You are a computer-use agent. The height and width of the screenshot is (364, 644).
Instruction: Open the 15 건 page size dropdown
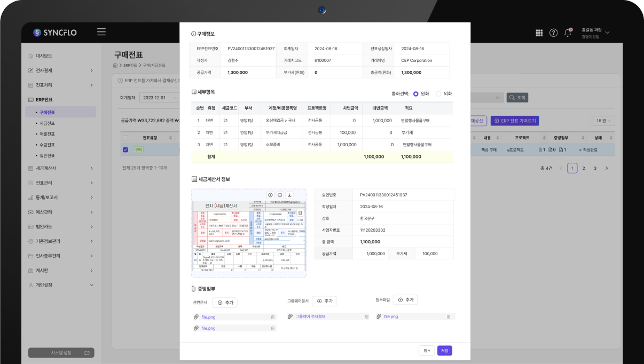coord(603,121)
